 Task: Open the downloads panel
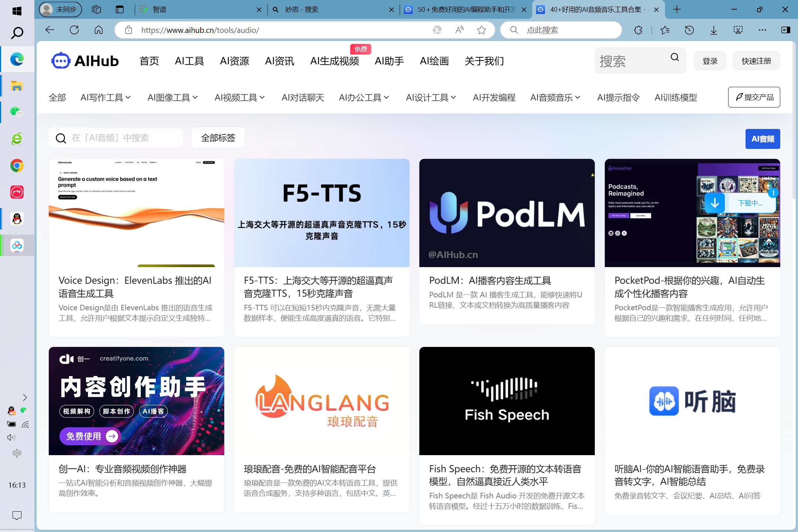coord(714,30)
